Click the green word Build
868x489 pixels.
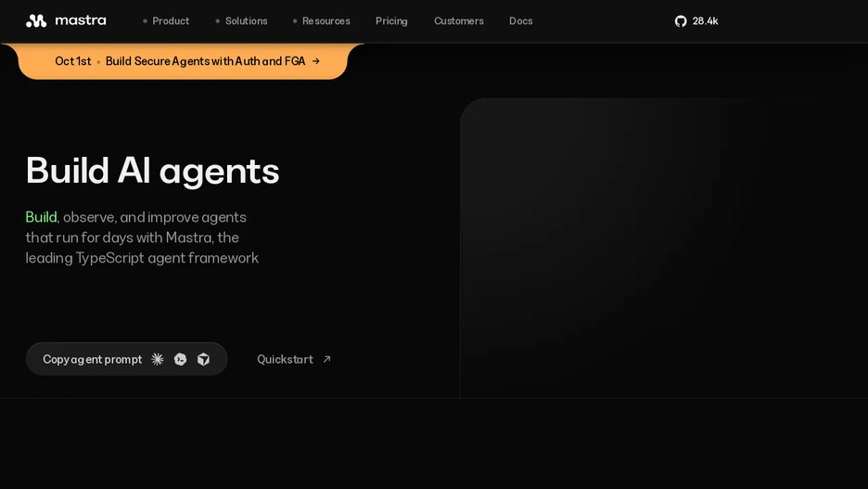pyautogui.click(x=41, y=217)
